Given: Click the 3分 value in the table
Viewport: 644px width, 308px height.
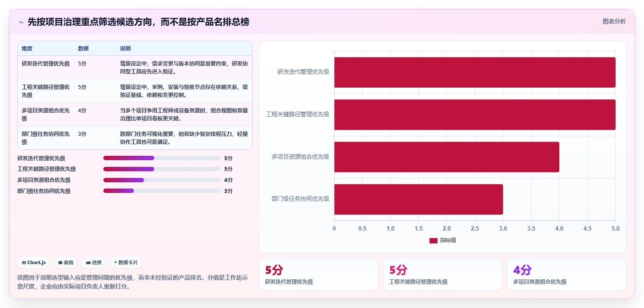Looking at the screenshot, I should 82,134.
